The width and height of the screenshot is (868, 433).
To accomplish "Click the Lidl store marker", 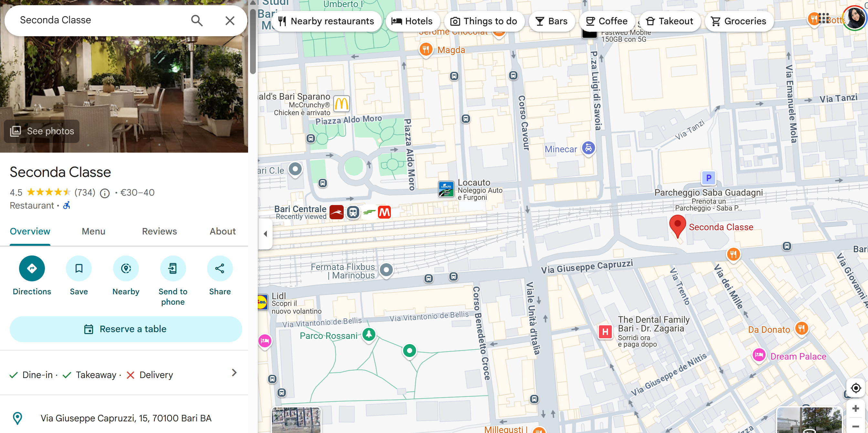I will [263, 302].
